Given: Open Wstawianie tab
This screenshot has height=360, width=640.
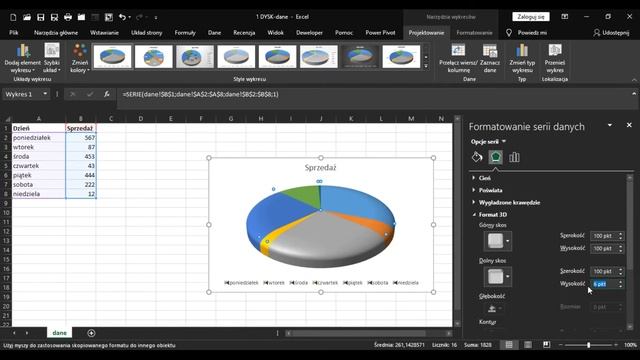Looking at the screenshot, I should 104,33.
